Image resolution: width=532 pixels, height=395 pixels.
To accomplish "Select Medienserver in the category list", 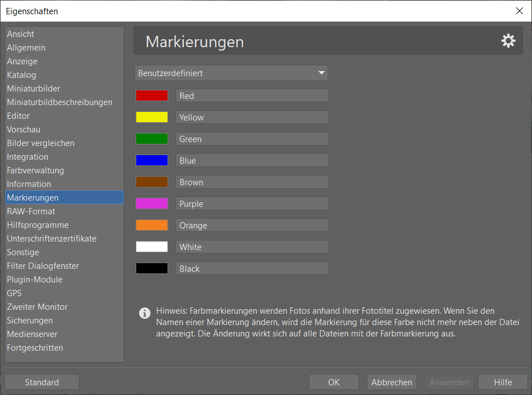I will (65, 334).
